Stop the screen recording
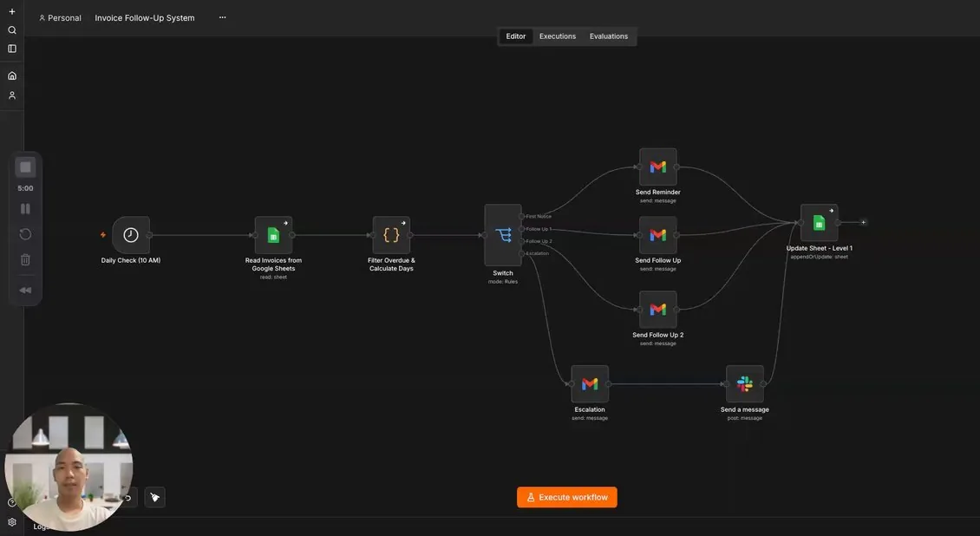Image resolution: width=980 pixels, height=536 pixels. click(26, 167)
